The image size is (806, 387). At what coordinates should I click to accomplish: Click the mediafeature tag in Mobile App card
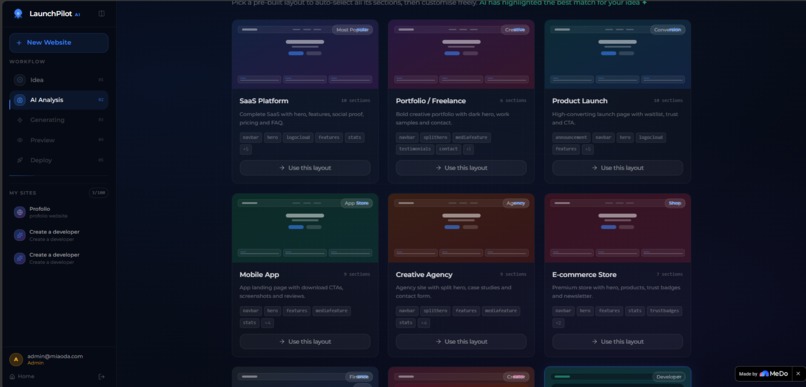(x=332, y=311)
